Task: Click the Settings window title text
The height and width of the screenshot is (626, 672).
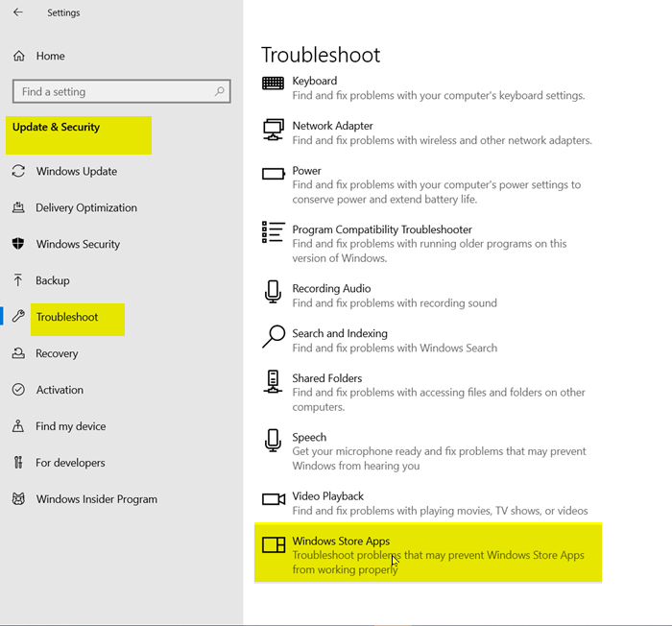Action: pyautogui.click(x=63, y=12)
